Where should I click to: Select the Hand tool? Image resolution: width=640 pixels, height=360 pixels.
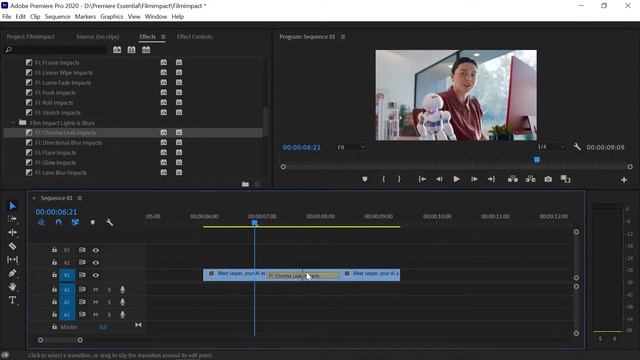click(x=12, y=287)
